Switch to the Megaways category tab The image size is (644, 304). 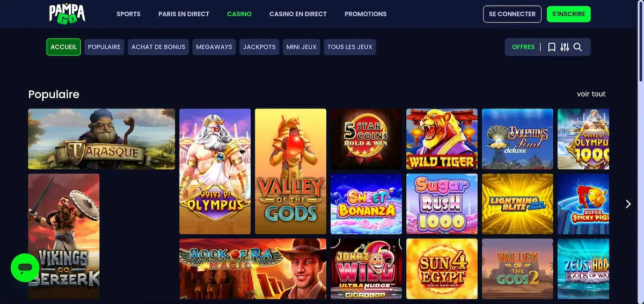tap(214, 47)
